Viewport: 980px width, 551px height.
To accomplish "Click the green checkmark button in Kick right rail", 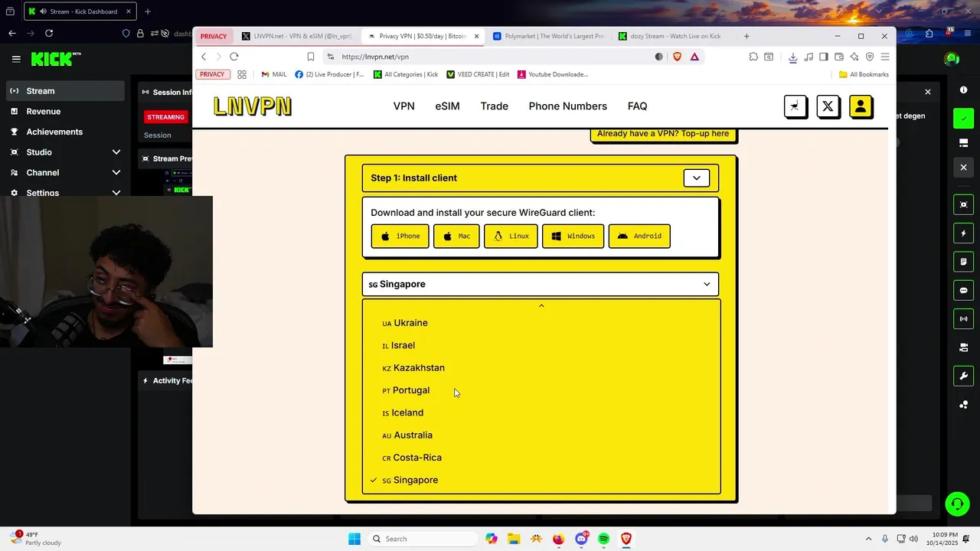I will [x=963, y=118].
